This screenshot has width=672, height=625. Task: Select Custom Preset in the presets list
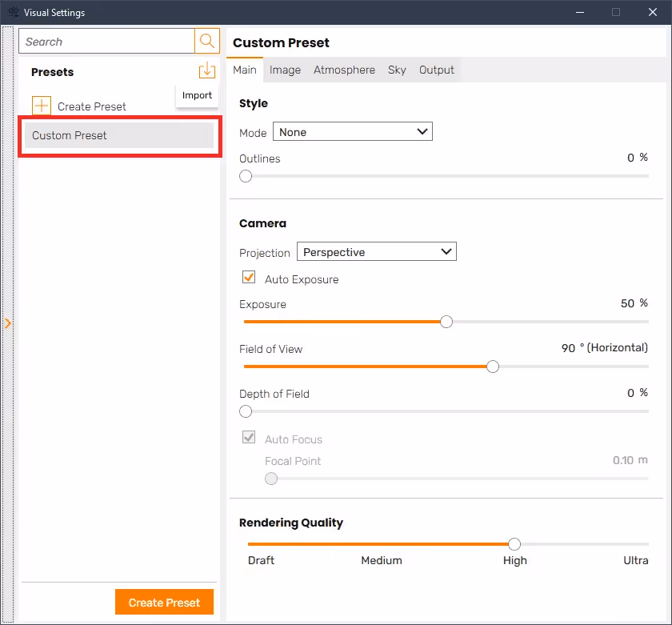pos(119,135)
